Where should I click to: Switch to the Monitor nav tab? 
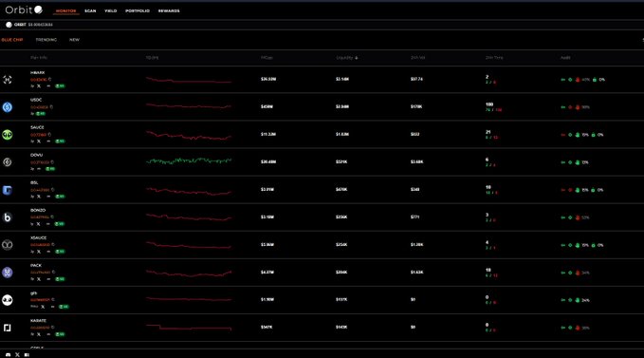click(x=65, y=11)
